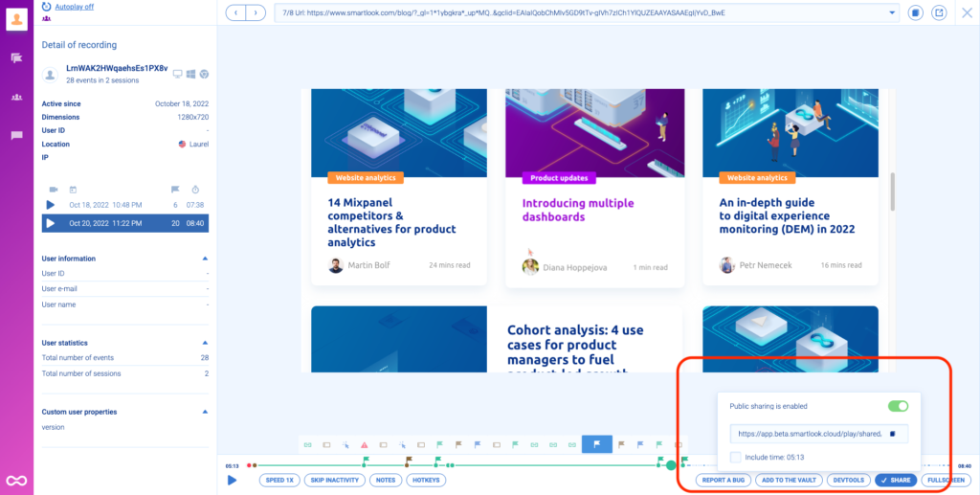Click the Windows OS icon

coord(190,74)
